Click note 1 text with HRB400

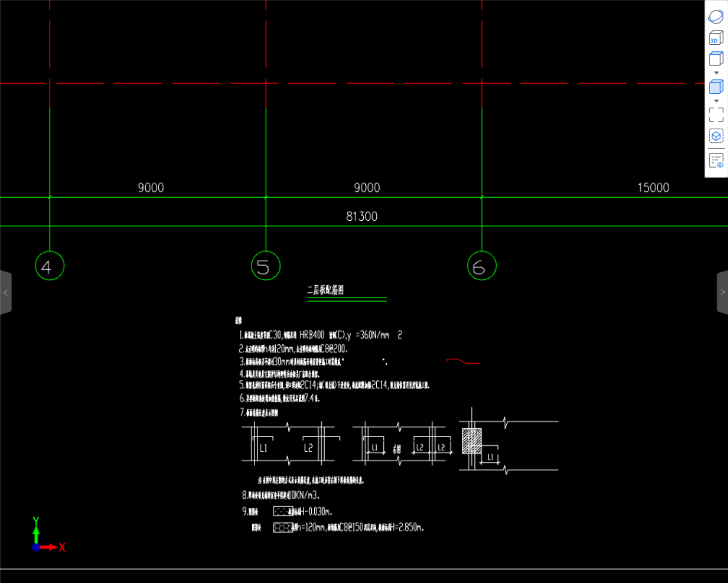pyautogui.click(x=320, y=335)
